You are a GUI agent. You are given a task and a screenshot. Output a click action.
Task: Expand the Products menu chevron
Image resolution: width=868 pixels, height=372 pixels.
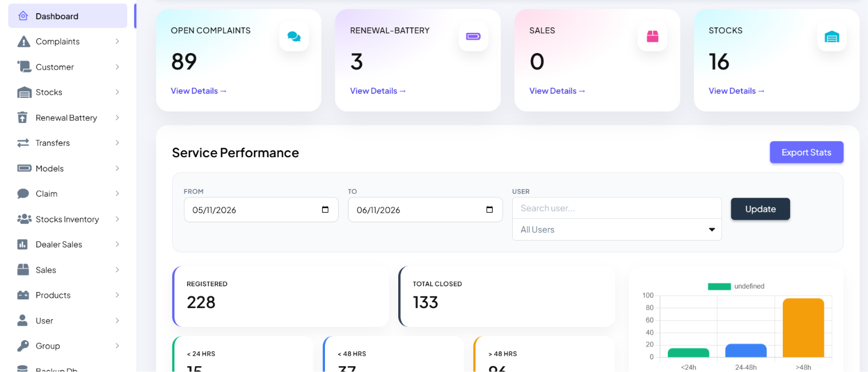point(117,295)
